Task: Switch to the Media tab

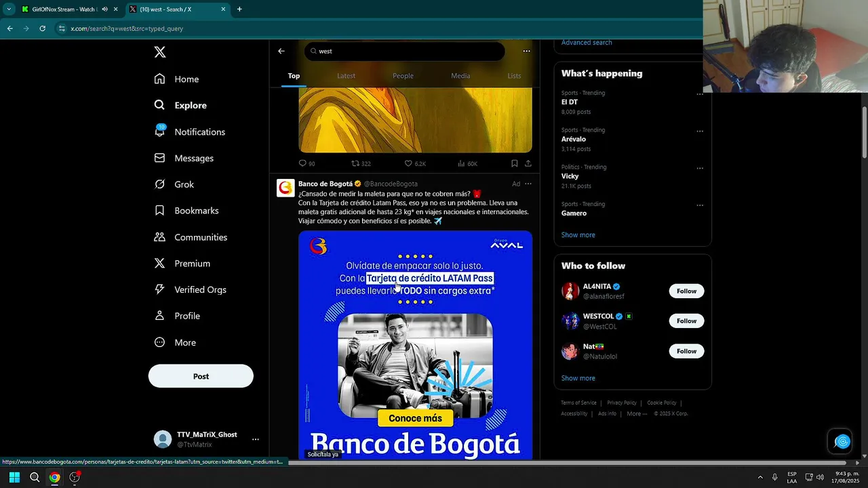Action: click(460, 76)
